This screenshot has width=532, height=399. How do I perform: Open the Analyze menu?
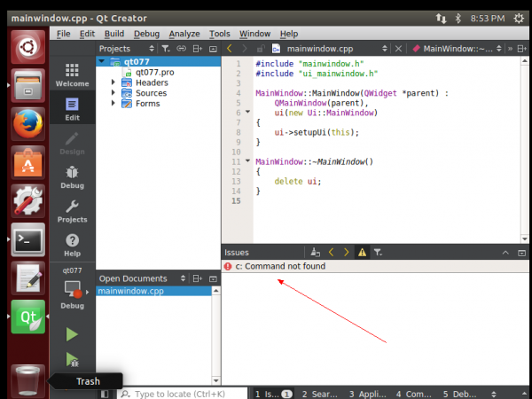pos(185,33)
